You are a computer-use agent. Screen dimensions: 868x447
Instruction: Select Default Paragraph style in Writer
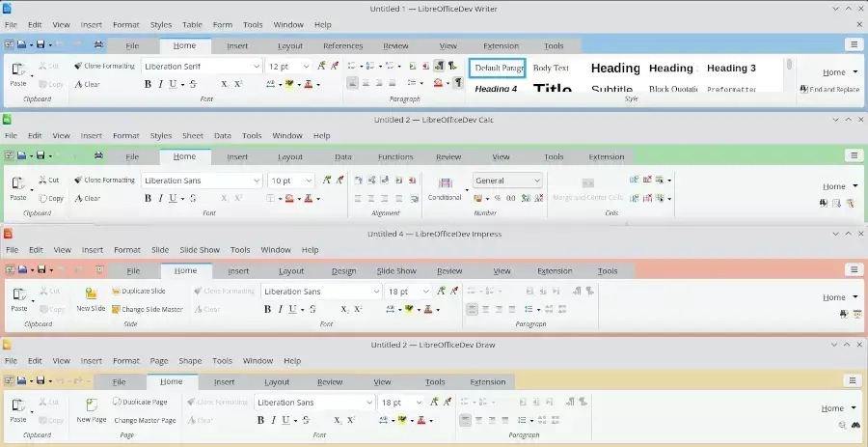pyautogui.click(x=497, y=69)
